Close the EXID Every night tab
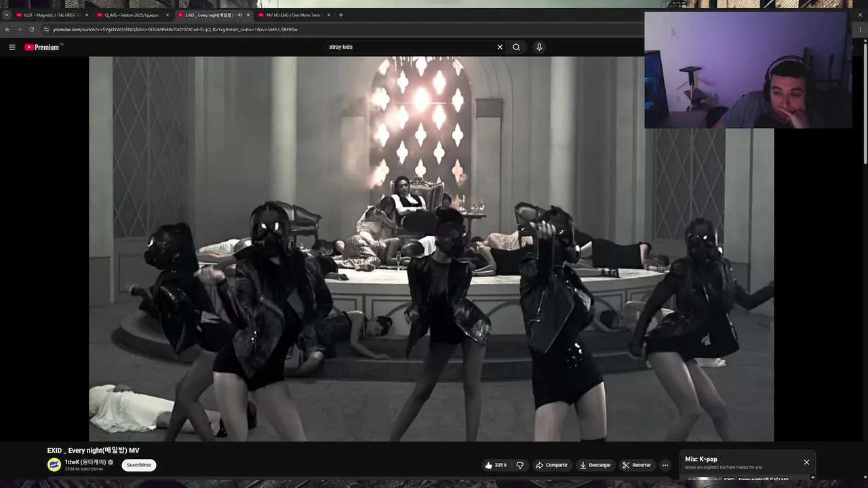Screen dimensions: 868x488 248,15
